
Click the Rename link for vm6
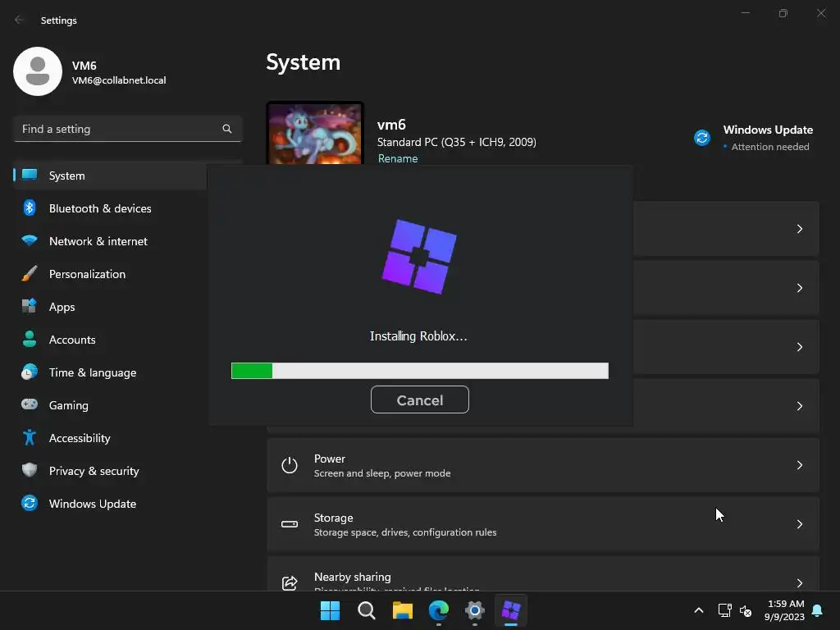click(398, 158)
